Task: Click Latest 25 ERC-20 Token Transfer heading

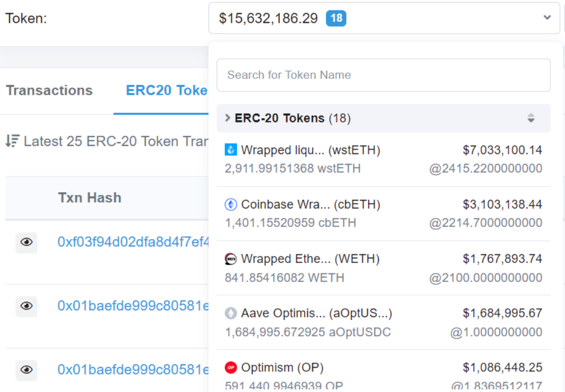Action: click(x=116, y=141)
